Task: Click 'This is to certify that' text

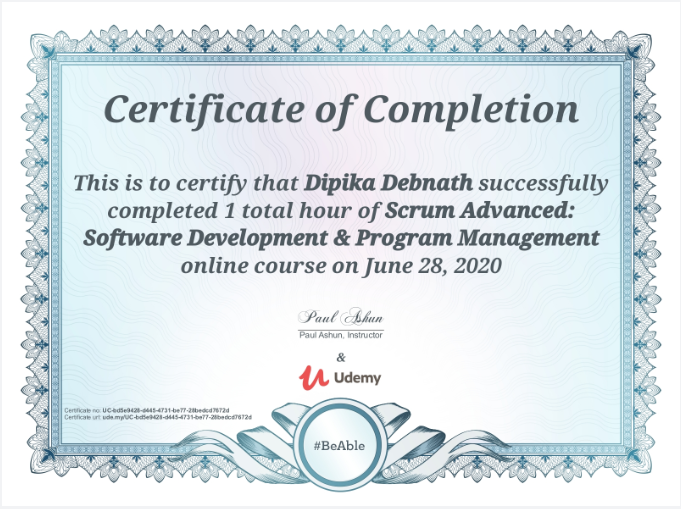Action: coord(186,183)
